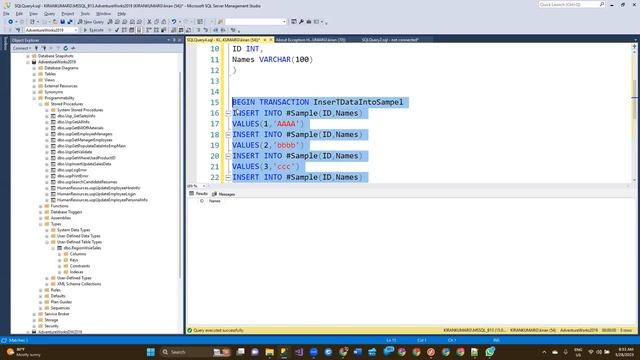This screenshot has width=640, height=360.
Task: Click the AdventureWorks2019 database icon in tree
Action: click(34, 62)
